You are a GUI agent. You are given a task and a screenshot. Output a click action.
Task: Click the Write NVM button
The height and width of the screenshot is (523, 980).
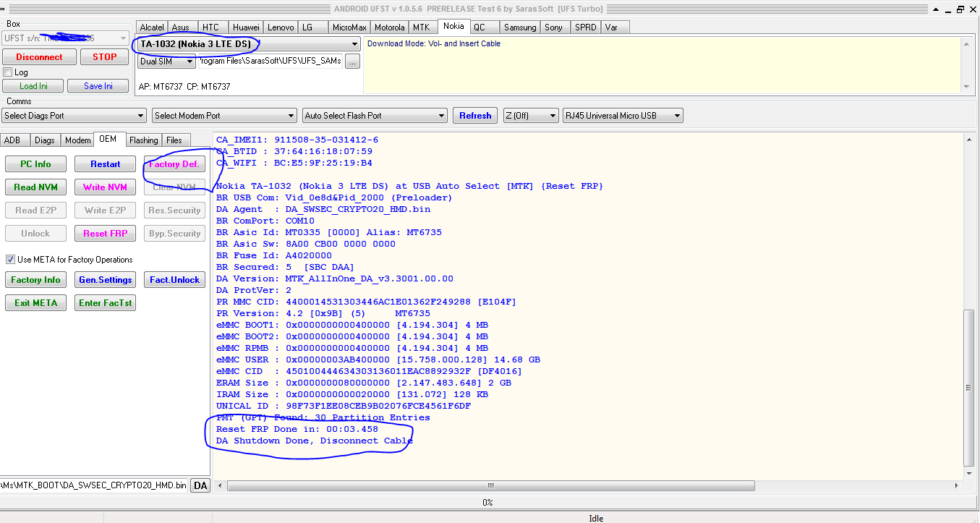click(106, 187)
